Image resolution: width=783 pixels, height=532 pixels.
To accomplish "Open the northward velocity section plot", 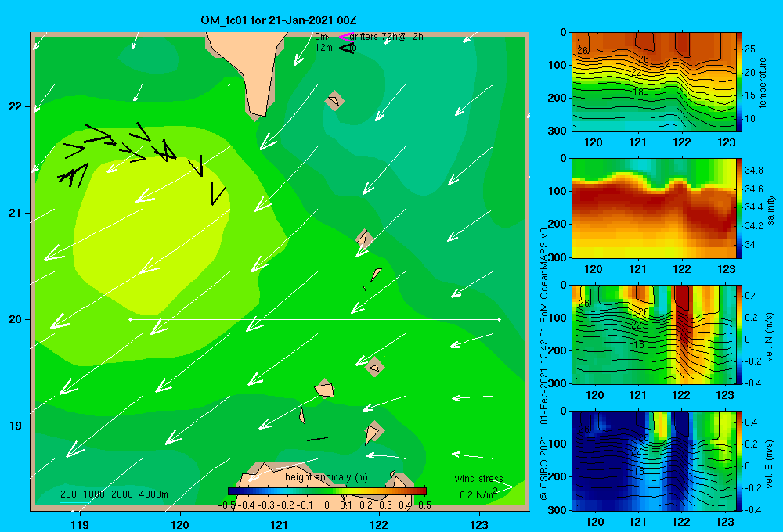I will click(x=654, y=334).
